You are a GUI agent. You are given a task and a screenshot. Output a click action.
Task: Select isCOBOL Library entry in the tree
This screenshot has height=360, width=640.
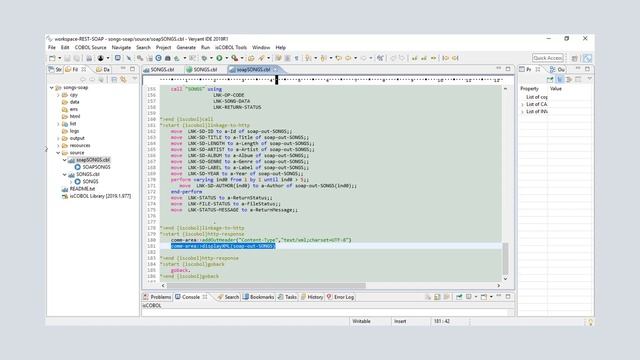point(96,196)
